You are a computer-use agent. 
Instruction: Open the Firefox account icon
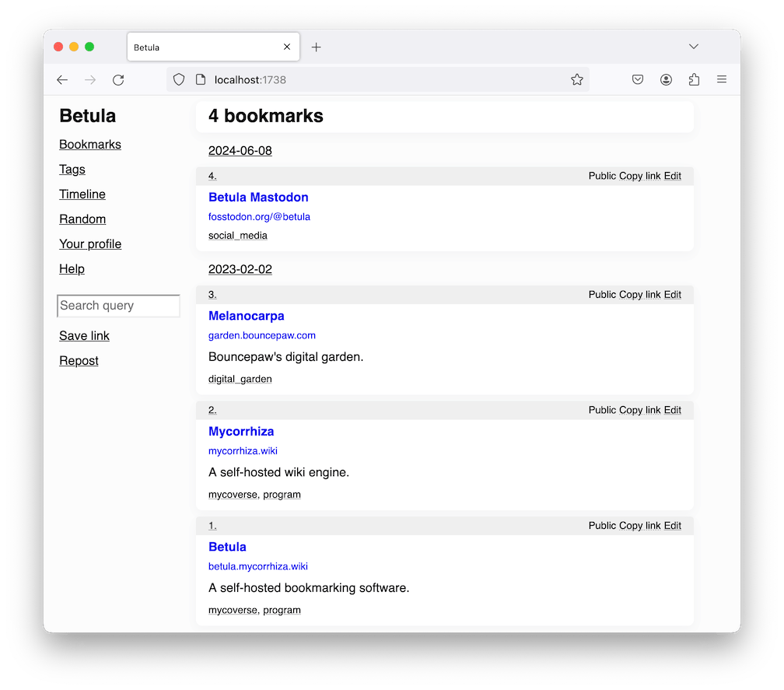coord(667,79)
